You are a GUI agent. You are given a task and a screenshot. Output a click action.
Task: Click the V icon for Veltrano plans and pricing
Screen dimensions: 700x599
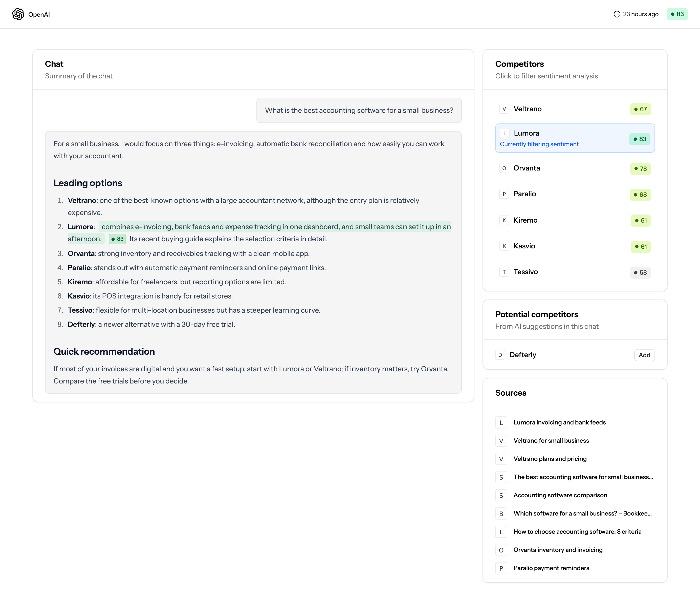point(501,459)
